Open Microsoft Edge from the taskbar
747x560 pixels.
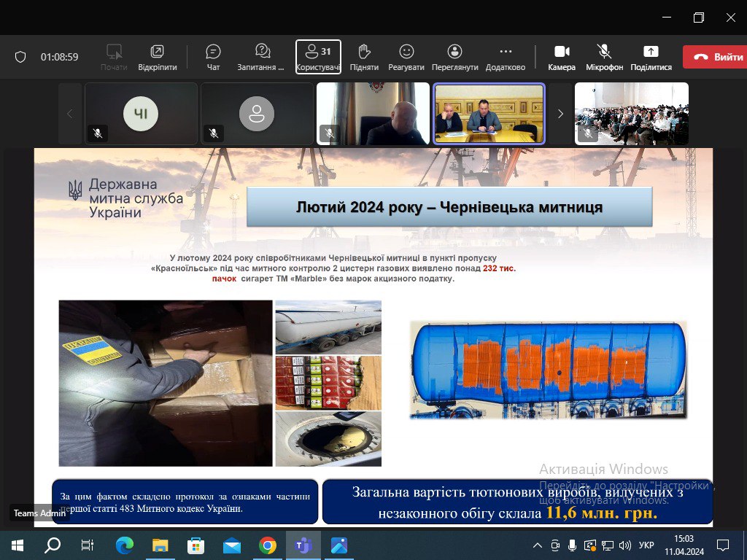[125, 545]
